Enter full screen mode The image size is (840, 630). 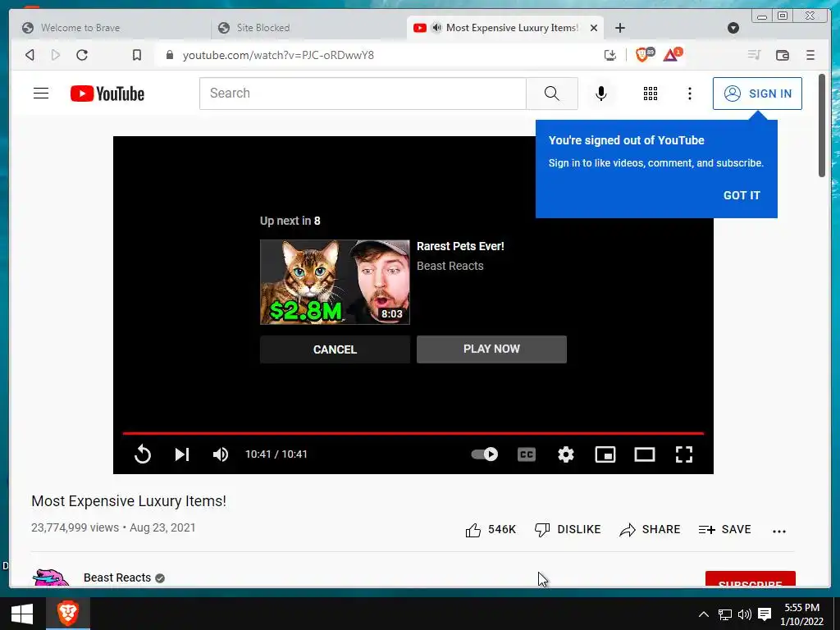coord(684,454)
